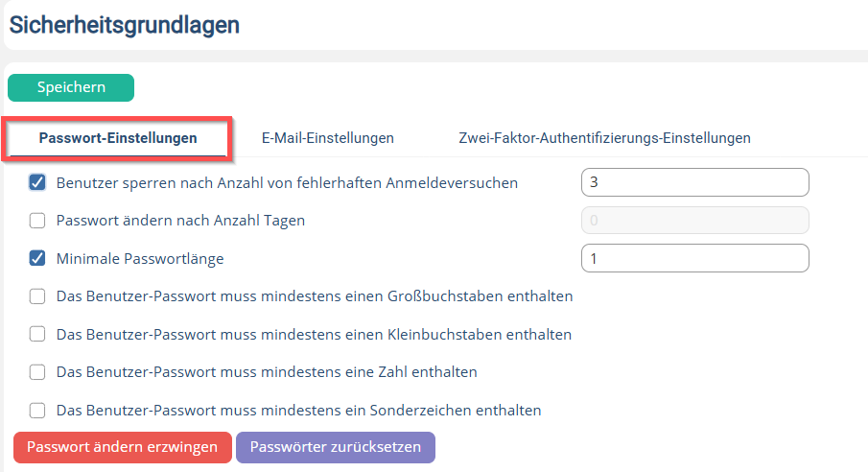Click the Minimale Passwortlänge label text
This screenshot has height=472, width=868.
(140, 259)
